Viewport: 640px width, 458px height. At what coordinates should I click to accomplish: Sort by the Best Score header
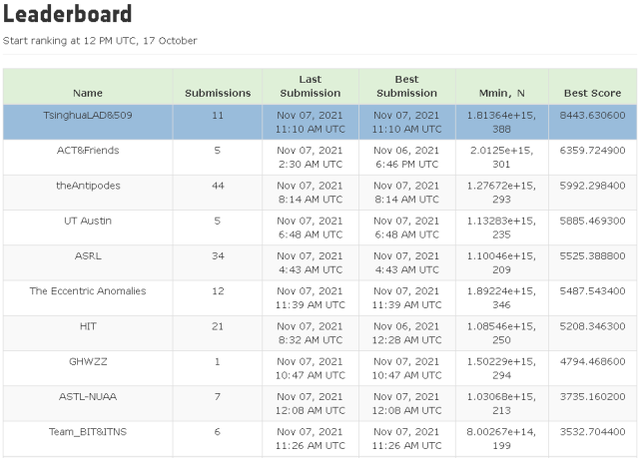pos(592,93)
